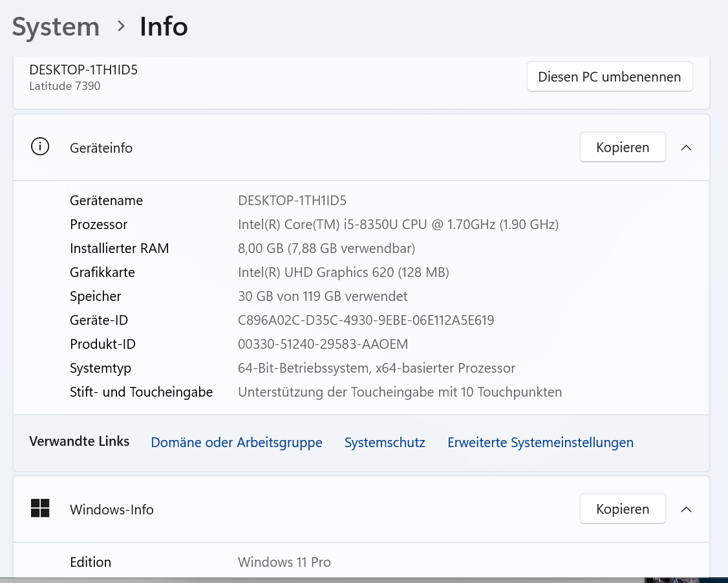
Task: Click the Windows-Info section title
Action: 111,510
